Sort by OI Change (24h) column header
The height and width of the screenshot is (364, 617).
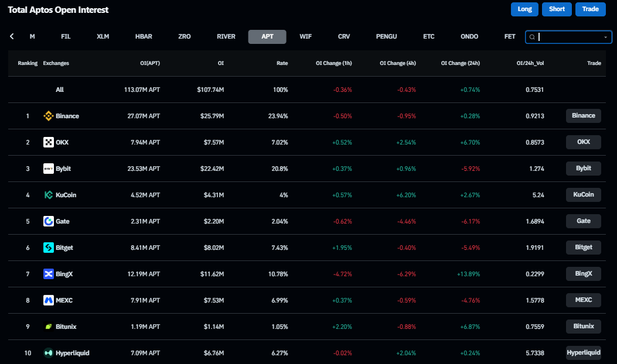click(460, 63)
